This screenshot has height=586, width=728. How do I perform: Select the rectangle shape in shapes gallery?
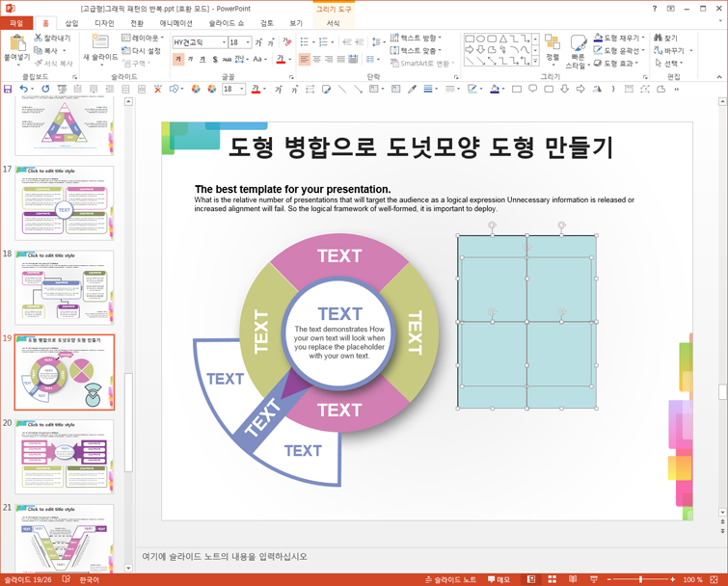tap(470, 39)
